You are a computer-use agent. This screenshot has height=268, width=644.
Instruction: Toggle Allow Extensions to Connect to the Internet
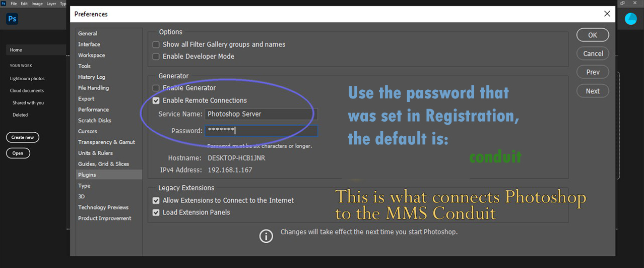click(156, 200)
